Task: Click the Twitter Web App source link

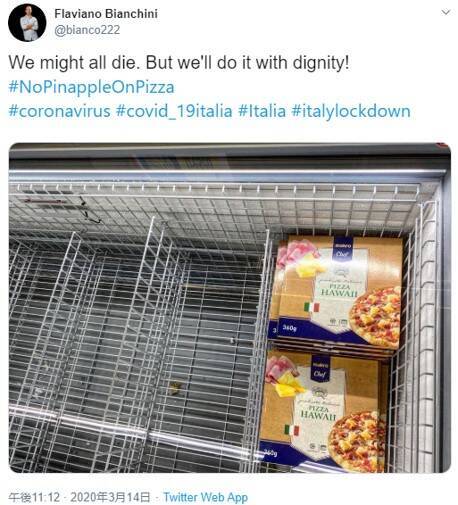Action: pyautogui.click(x=205, y=497)
